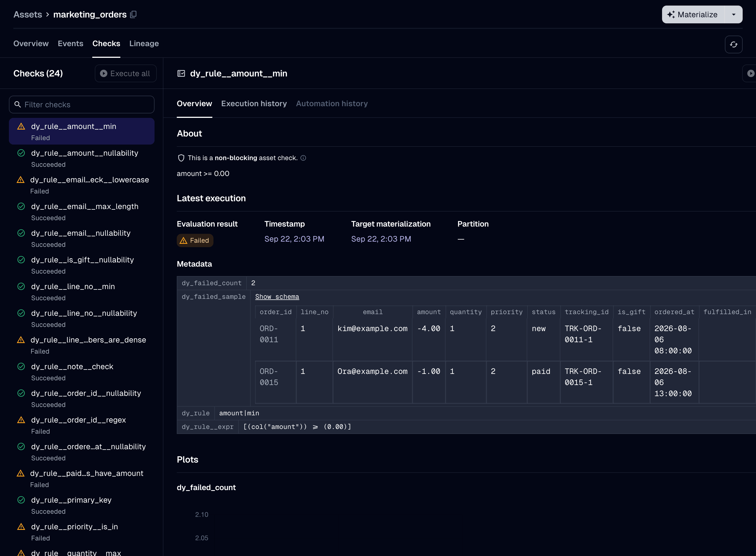Select dy_rule__paid…s_have_amount check

(82, 479)
